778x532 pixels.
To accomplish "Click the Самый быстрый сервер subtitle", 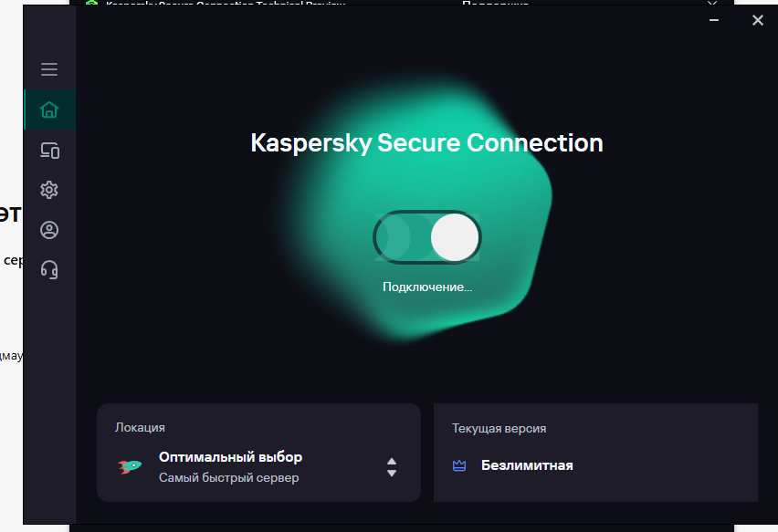I will pos(228,478).
